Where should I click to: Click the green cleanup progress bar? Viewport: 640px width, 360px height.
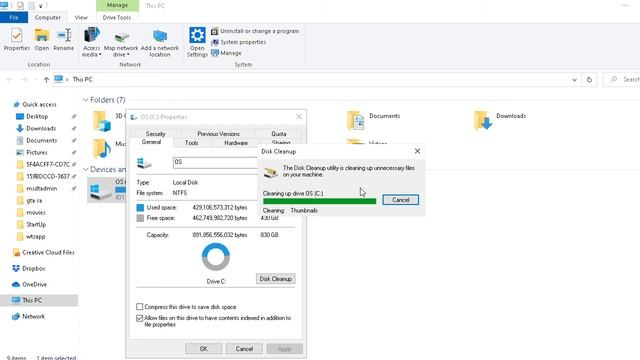click(x=320, y=201)
